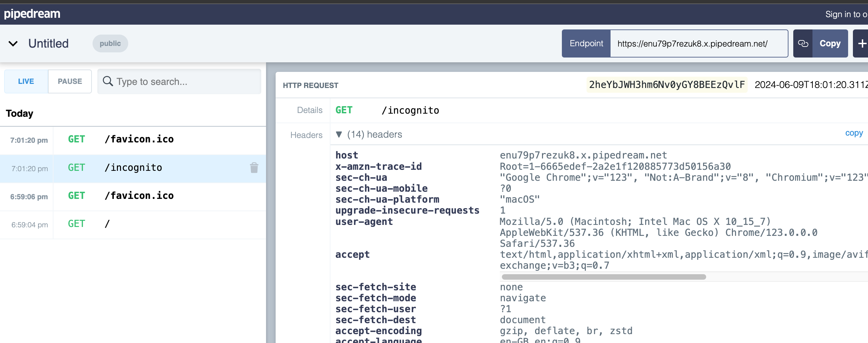The image size is (868, 343).
Task: Click the magnifier search icon
Action: 108,81
